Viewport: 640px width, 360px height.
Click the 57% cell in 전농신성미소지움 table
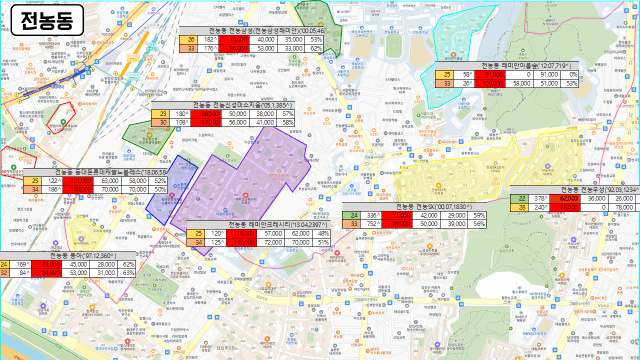[287, 114]
